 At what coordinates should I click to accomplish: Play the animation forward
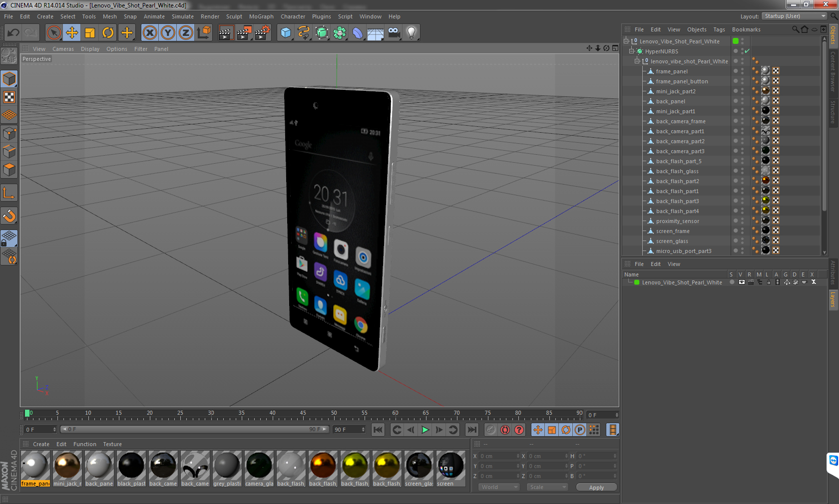point(425,430)
